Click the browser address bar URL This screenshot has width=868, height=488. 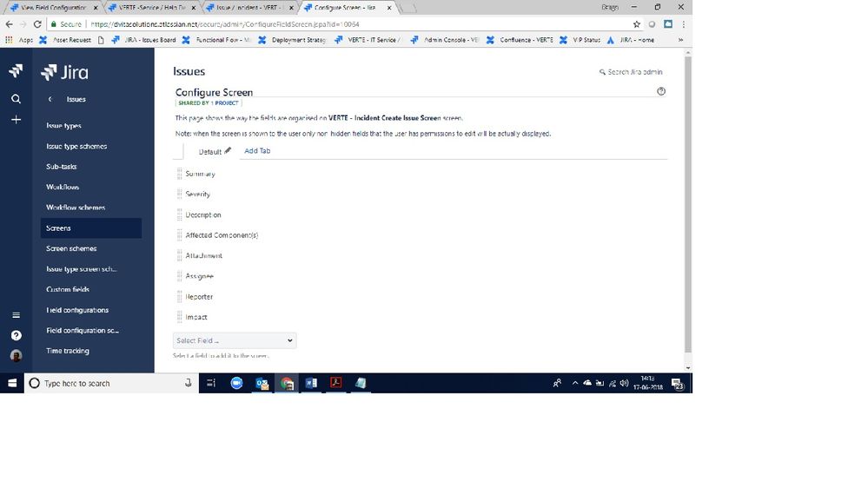pyautogui.click(x=225, y=24)
